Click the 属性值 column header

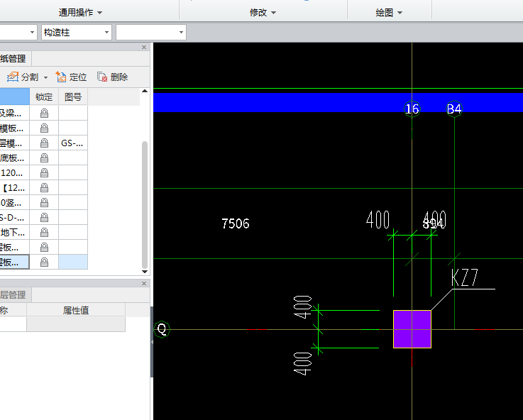[76, 310]
